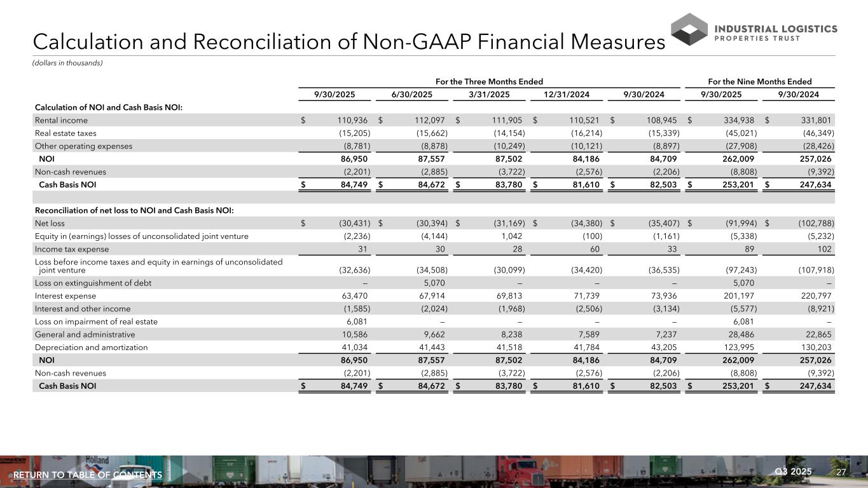Select the Rental income row label
This screenshot has height=488, width=868.
pos(61,120)
